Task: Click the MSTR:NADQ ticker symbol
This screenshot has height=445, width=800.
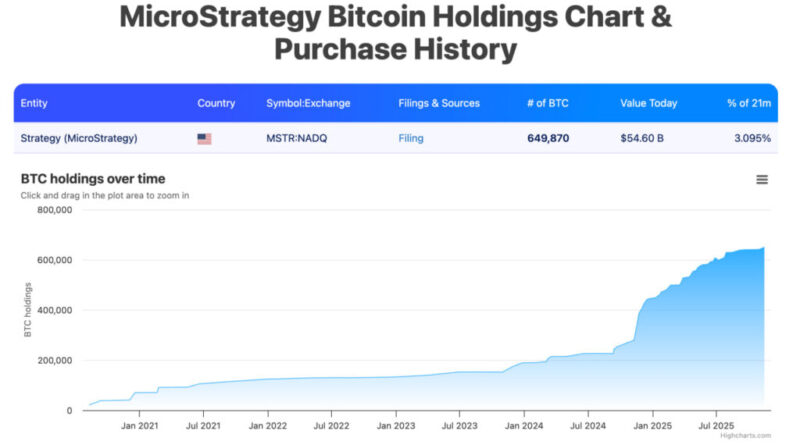Action: coord(297,138)
